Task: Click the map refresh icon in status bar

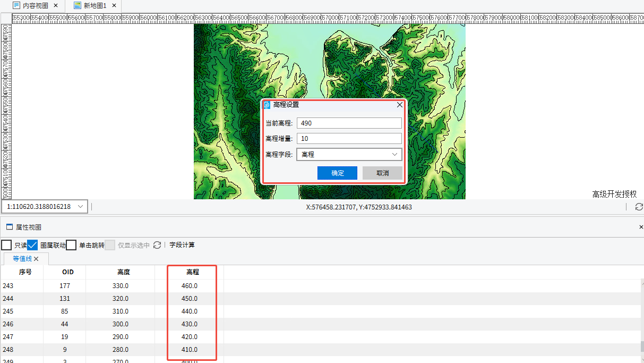Action: 639,207
